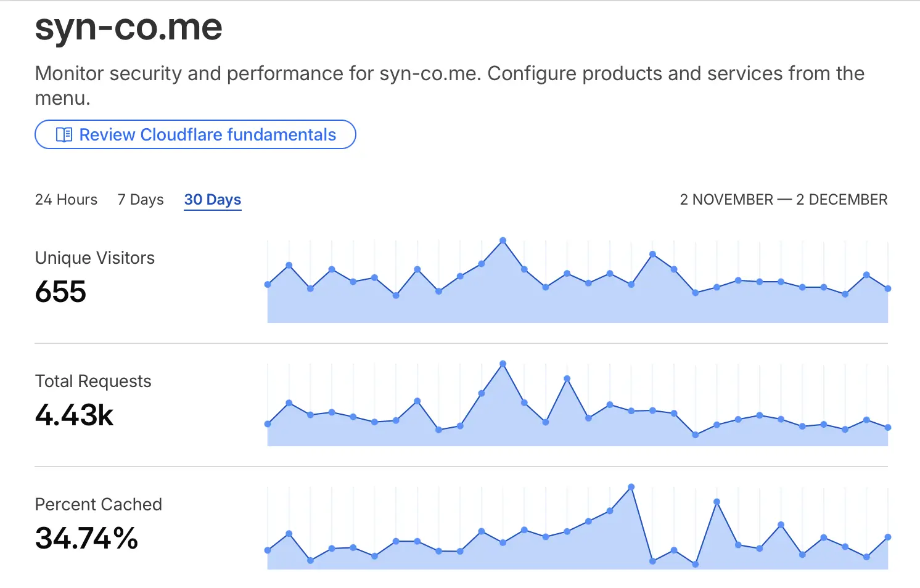Open the Unique Visitors metric label
This screenshot has height=588, width=920.
click(95, 258)
